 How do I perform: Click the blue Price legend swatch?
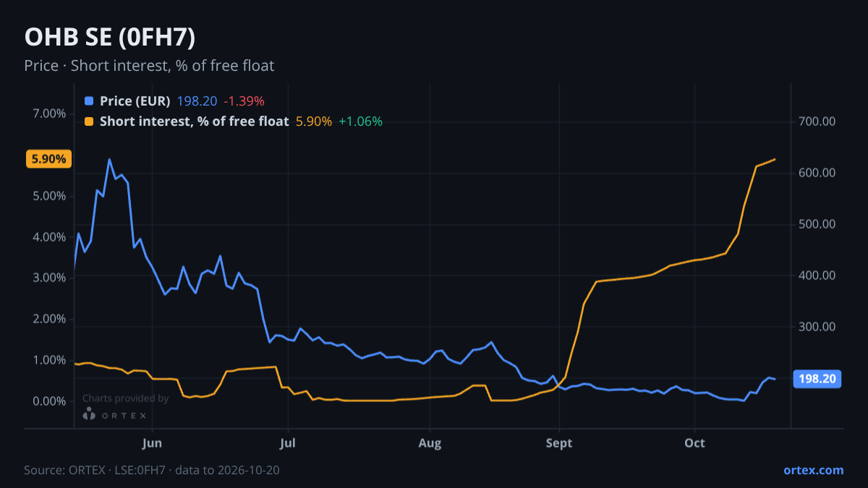(89, 100)
